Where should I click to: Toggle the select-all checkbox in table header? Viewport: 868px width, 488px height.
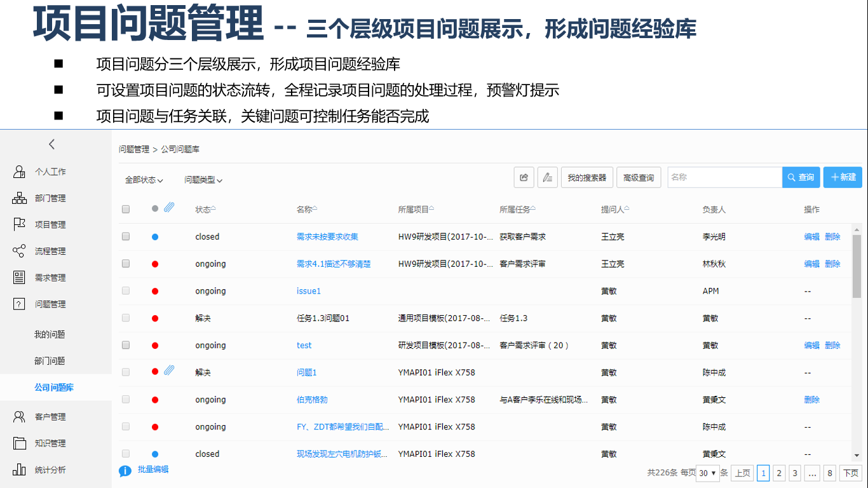point(126,209)
